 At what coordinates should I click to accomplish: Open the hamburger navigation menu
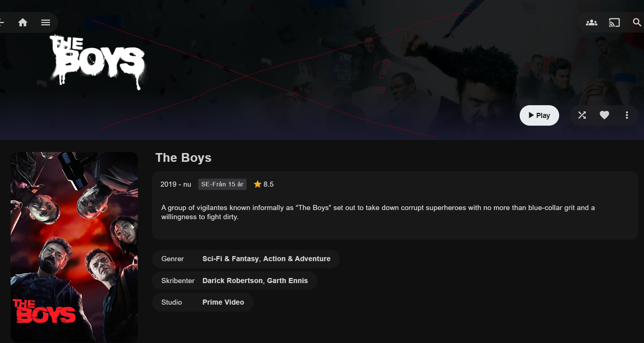pos(46,23)
